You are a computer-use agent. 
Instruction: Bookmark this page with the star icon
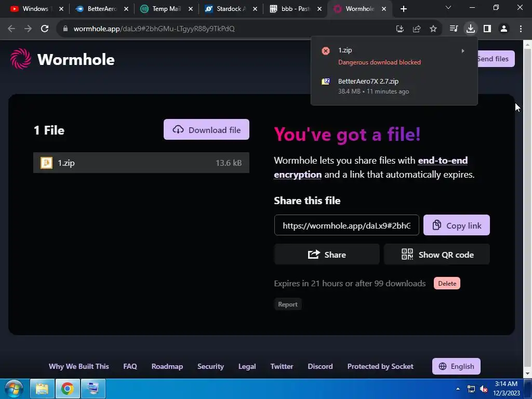point(433,29)
